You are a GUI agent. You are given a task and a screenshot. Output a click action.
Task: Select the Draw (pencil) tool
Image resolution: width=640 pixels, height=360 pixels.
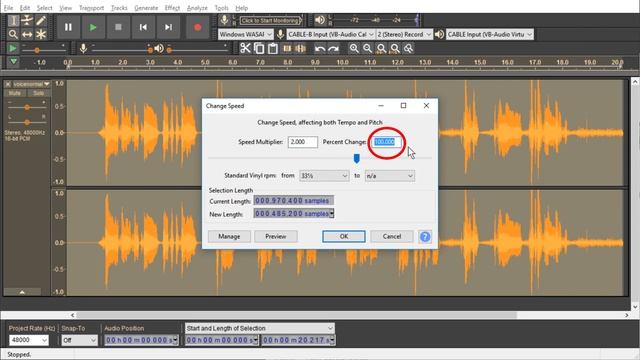(x=41, y=20)
